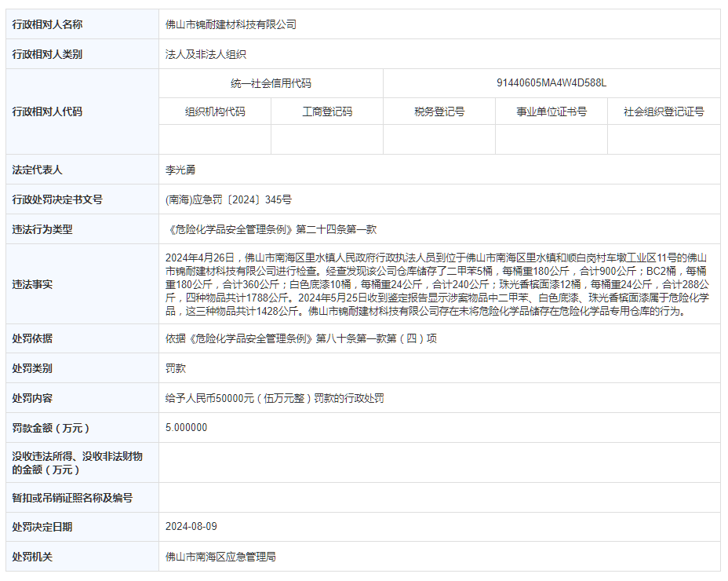Viewport: 728px width, 581px height.
Task: Select document number (南海)应急罚〔2024〕345号
Action: (x=228, y=200)
